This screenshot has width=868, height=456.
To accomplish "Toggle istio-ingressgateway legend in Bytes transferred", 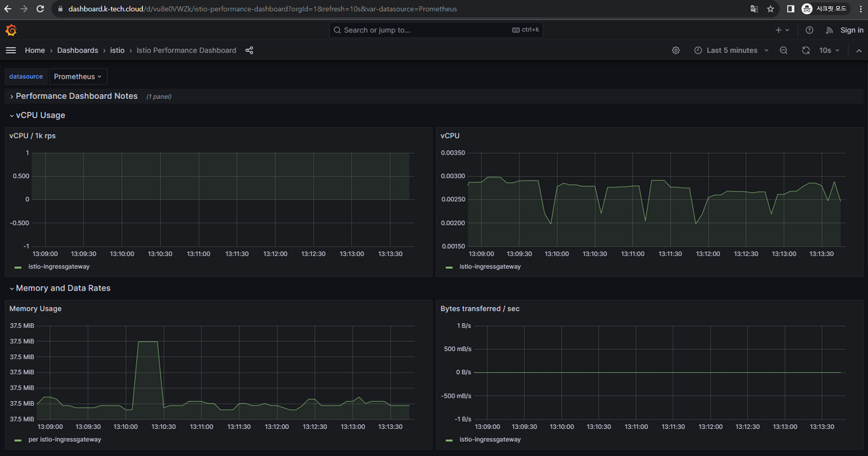I will pos(490,439).
